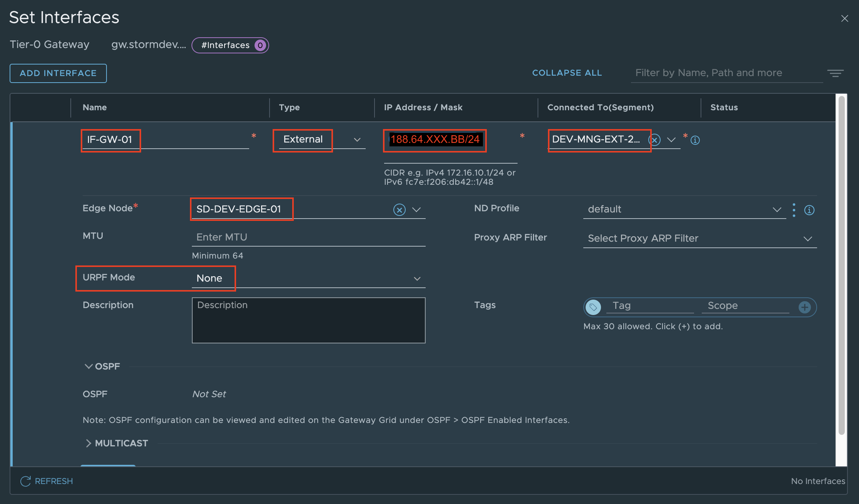Click the filter lines icon beside search
Viewport: 859px width, 504px height.
pyautogui.click(x=835, y=73)
